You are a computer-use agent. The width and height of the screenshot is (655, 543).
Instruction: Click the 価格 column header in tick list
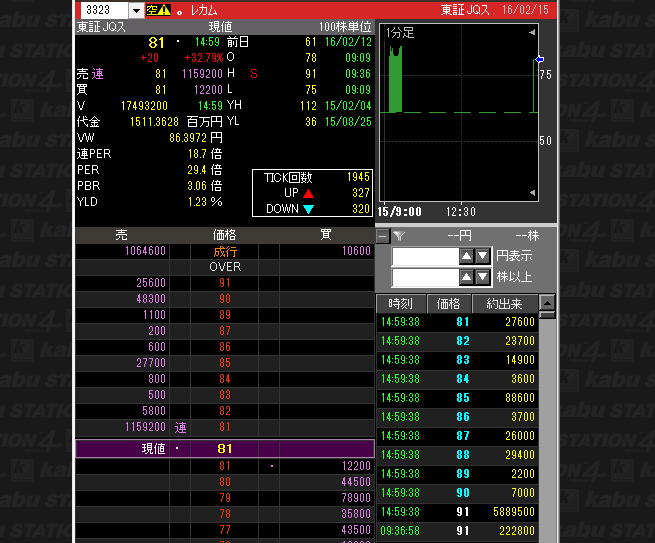[449, 304]
